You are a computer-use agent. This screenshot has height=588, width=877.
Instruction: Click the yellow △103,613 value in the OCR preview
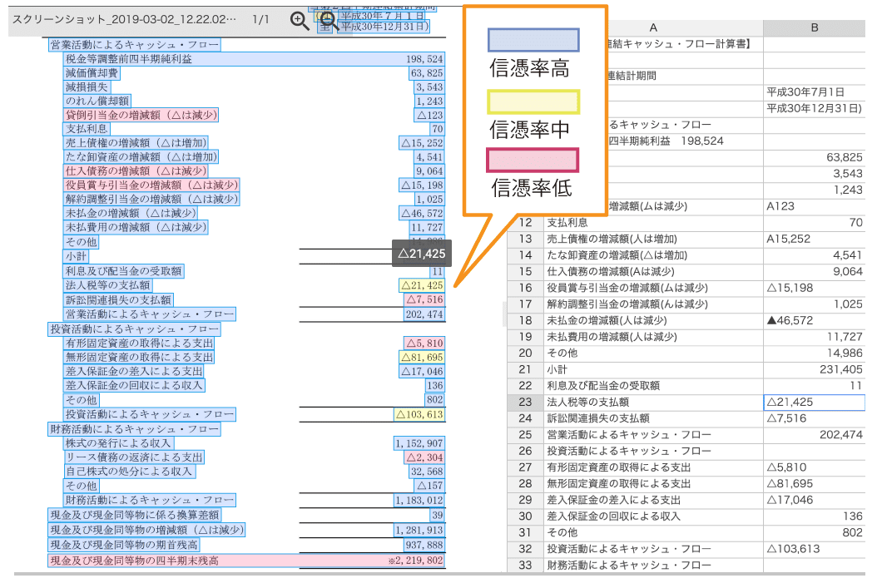419,414
